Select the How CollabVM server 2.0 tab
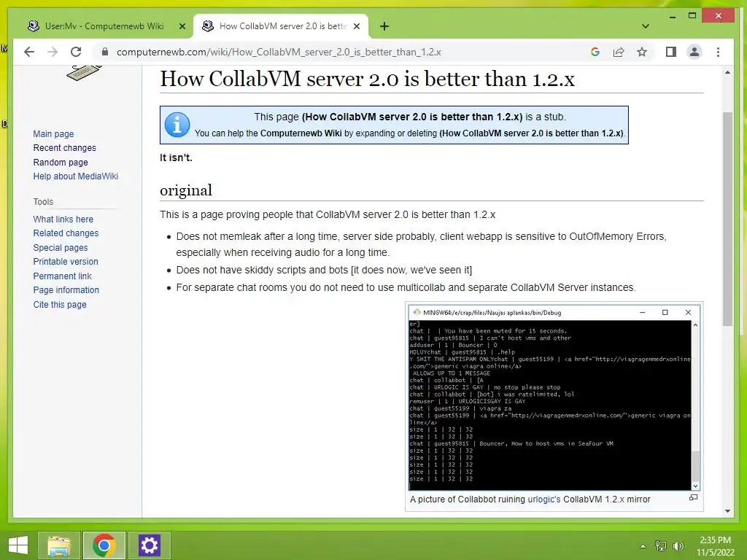The image size is (747, 560). 281,26
